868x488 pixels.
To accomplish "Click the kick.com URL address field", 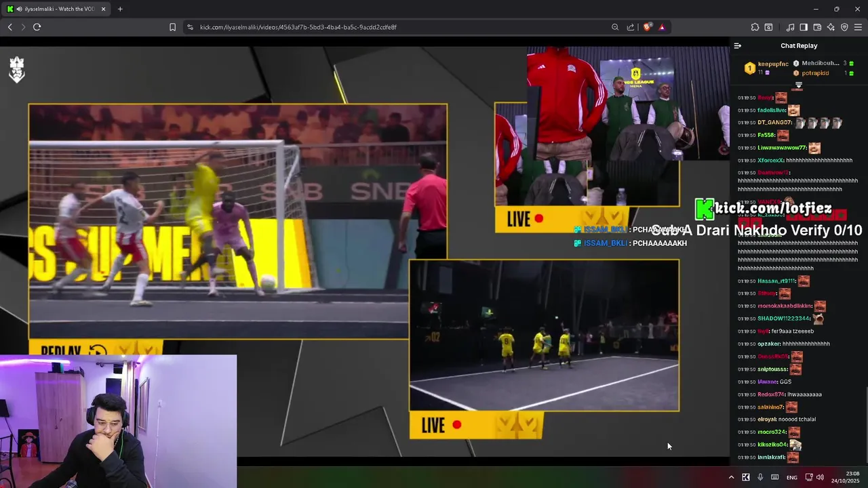I will pyautogui.click(x=400, y=27).
